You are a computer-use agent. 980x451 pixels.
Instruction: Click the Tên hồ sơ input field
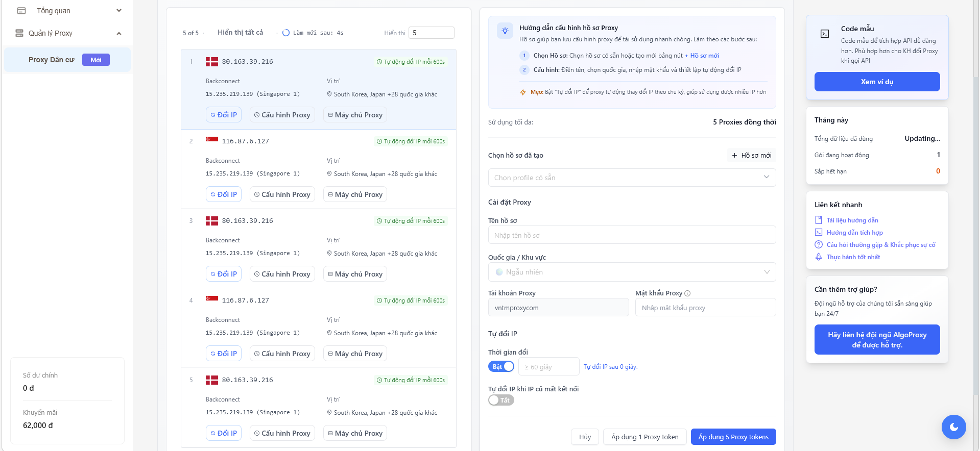[x=631, y=235]
